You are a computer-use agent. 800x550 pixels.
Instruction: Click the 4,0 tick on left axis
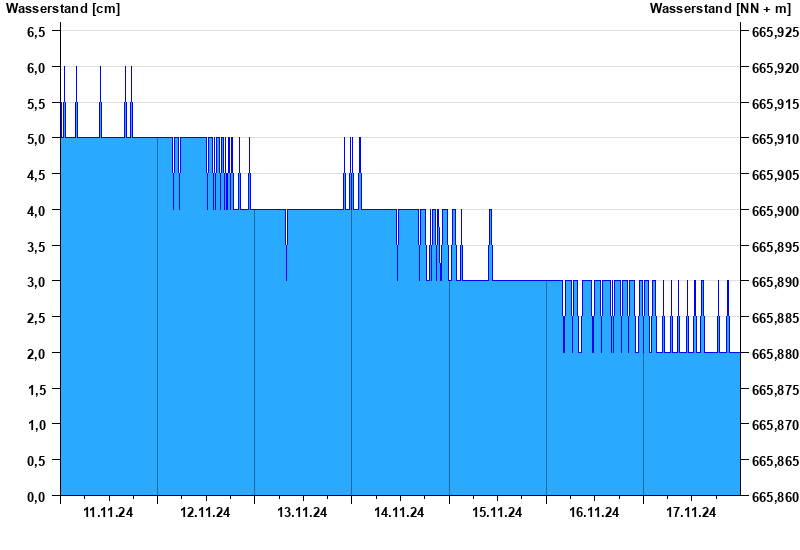pyautogui.click(x=36, y=211)
